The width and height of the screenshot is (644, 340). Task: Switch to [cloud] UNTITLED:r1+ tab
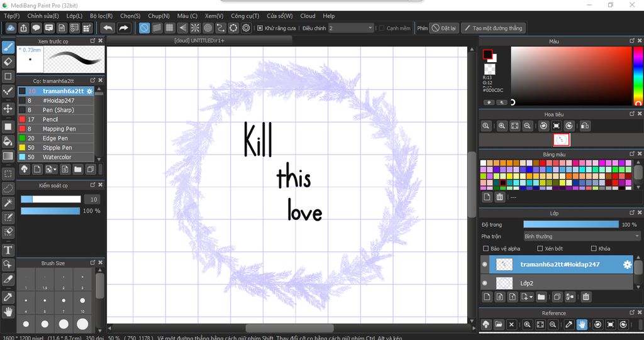199,40
